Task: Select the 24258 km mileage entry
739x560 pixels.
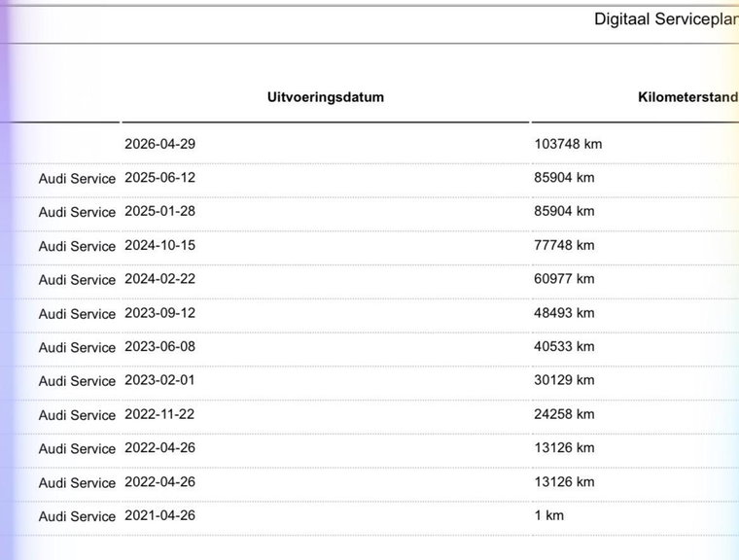Action: click(x=564, y=414)
